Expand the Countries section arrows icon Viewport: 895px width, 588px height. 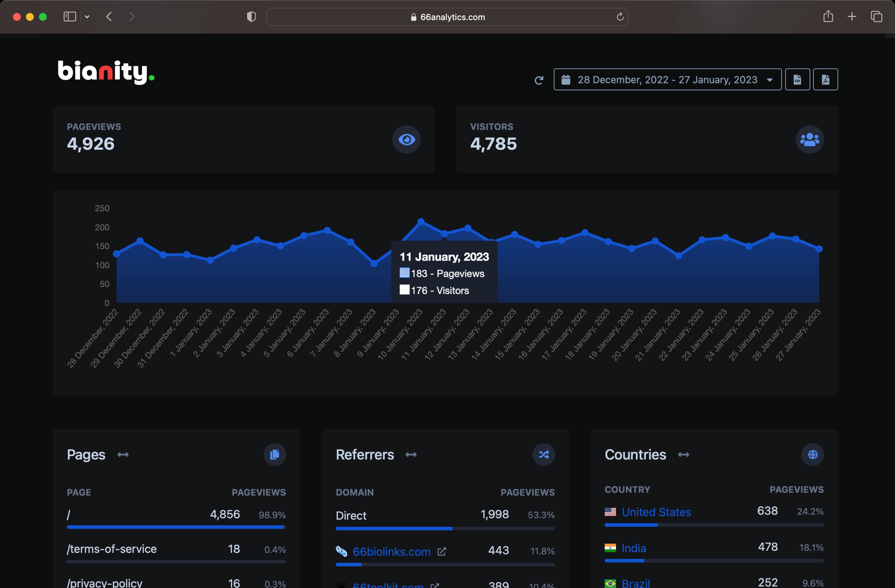pos(683,455)
